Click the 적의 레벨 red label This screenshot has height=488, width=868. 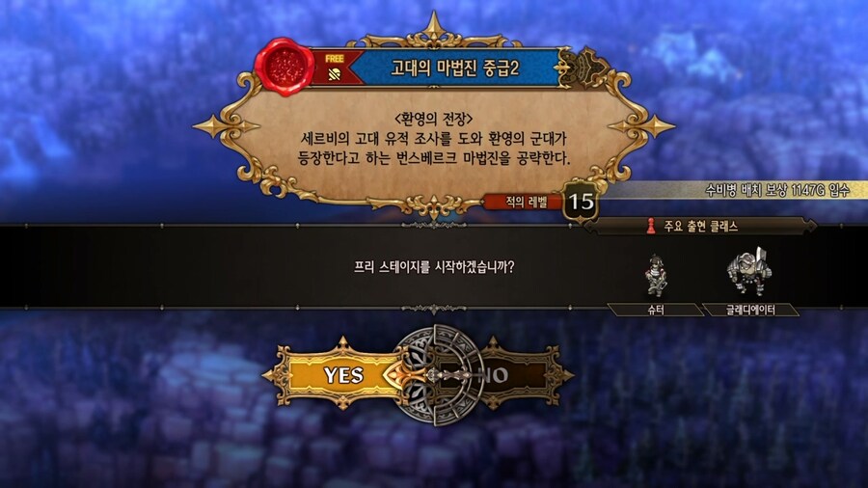tap(524, 202)
